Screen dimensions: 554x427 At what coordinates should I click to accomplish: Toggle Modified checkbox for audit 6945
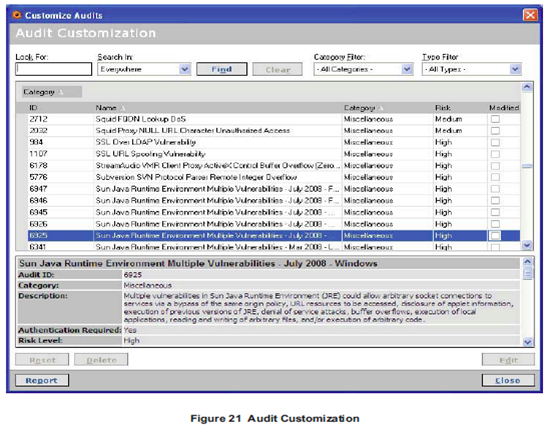pyautogui.click(x=495, y=212)
